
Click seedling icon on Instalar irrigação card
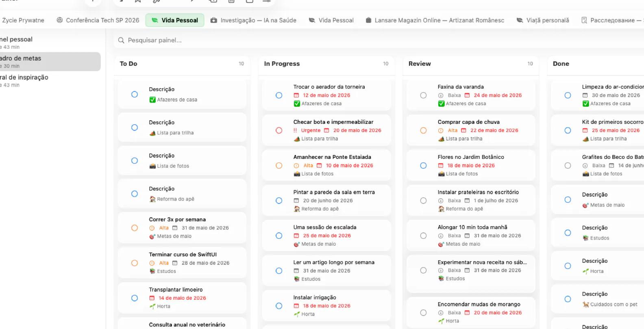point(297,314)
